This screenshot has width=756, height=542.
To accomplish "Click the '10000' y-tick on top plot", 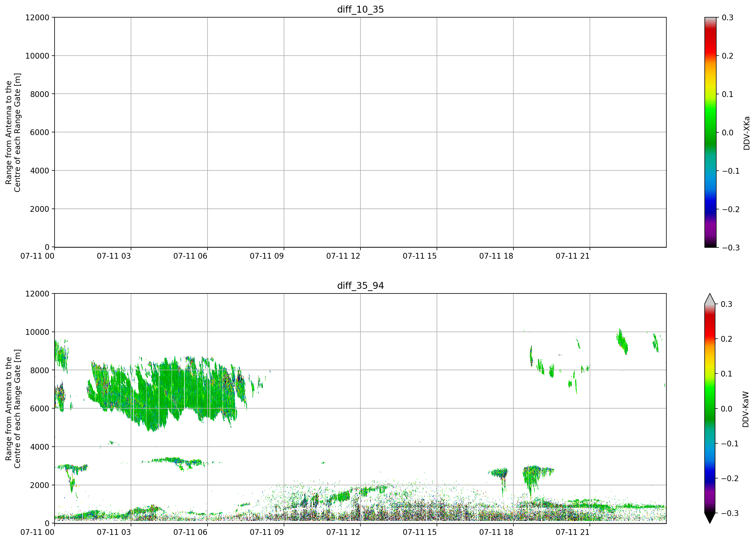I will click(x=37, y=56).
